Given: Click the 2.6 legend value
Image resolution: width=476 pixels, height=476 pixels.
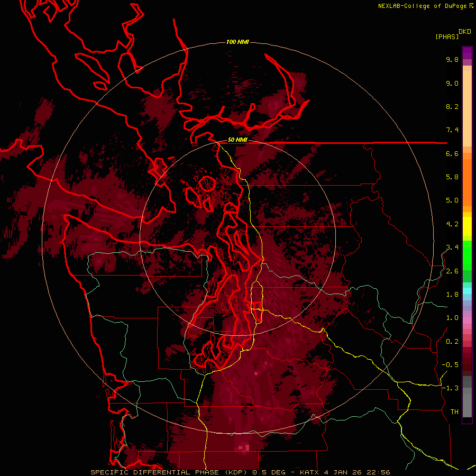Looking at the screenshot, I should [452, 271].
